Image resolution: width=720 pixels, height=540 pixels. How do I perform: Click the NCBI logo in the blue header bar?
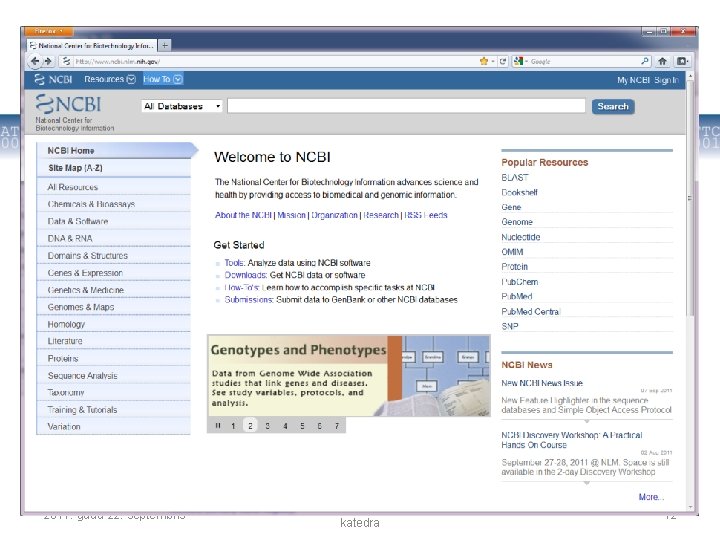pyautogui.click(x=53, y=79)
